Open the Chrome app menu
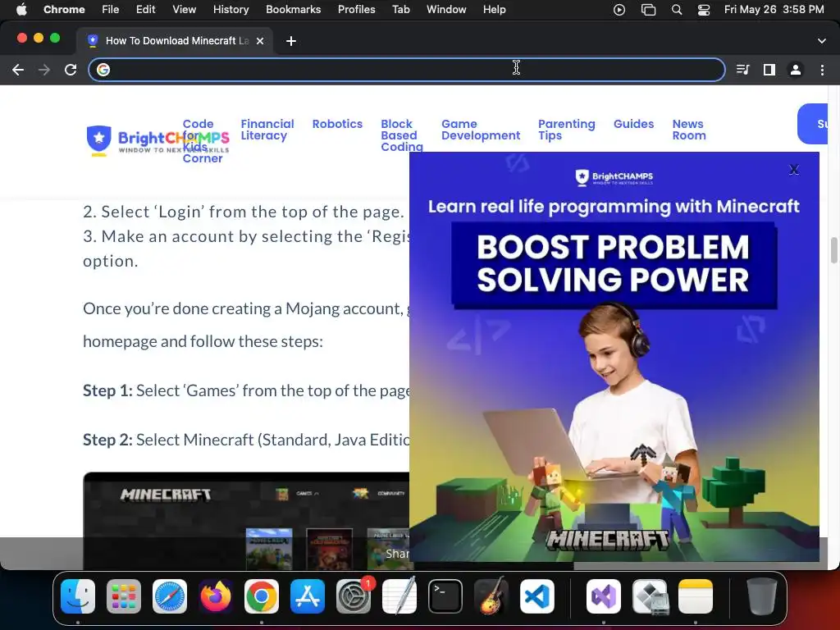840x630 pixels. [x=64, y=10]
